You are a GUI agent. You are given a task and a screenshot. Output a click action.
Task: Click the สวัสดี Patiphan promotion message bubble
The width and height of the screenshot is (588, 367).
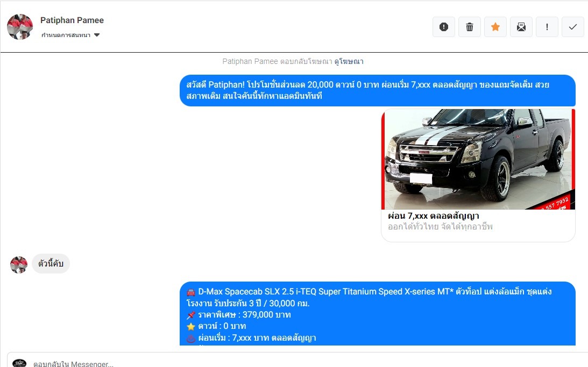(378, 90)
